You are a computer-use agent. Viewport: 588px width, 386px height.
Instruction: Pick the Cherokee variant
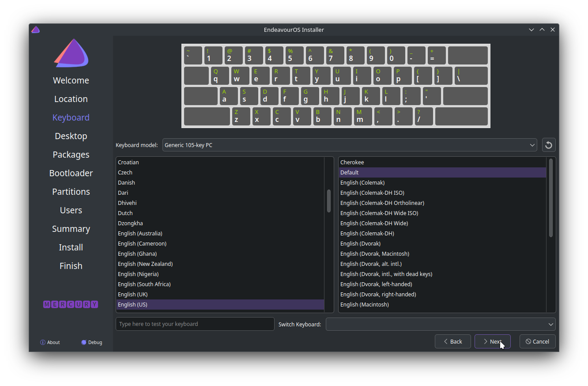(442, 162)
